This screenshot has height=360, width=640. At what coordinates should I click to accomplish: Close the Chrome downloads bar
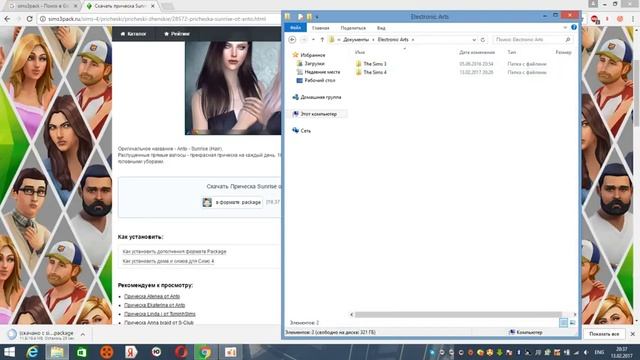pos(633,334)
